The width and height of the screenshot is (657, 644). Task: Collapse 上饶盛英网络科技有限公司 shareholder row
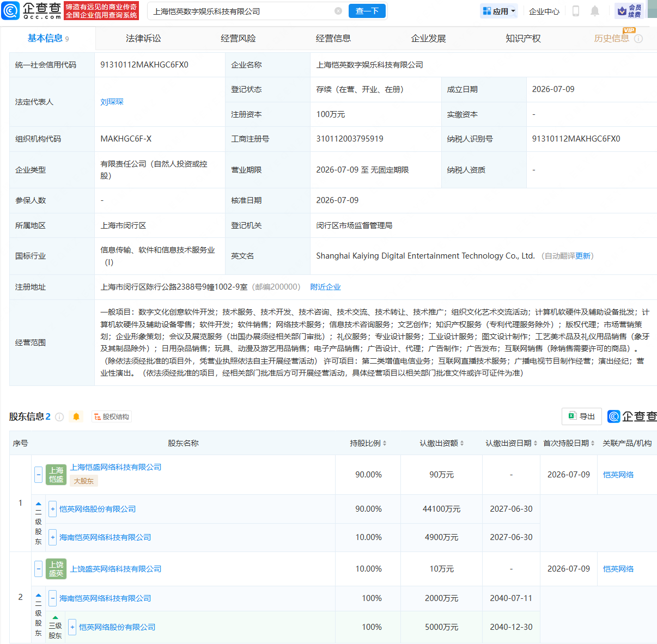(x=38, y=569)
